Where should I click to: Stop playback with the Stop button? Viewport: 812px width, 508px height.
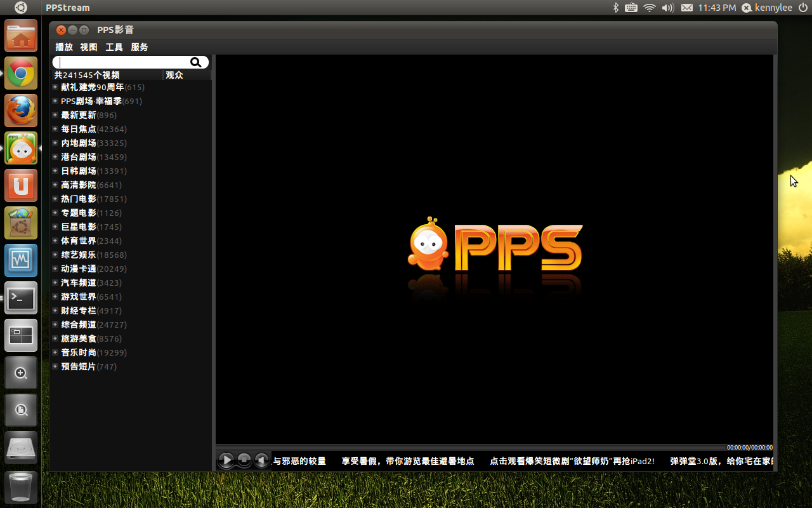tap(244, 460)
